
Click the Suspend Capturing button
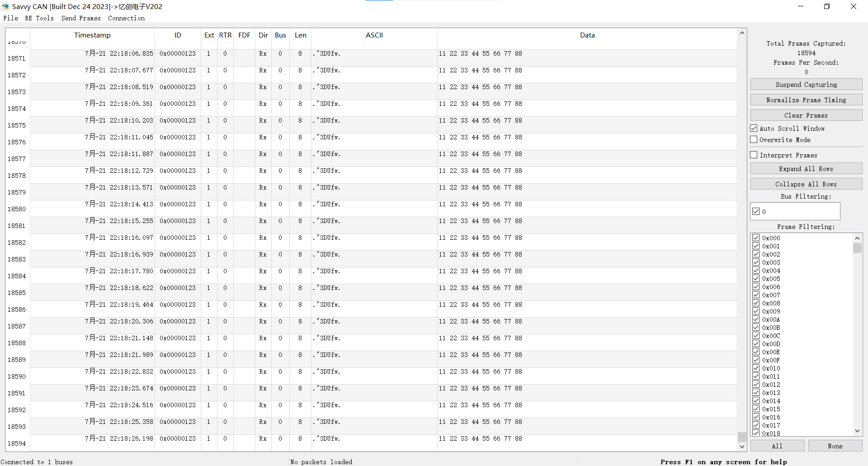tap(806, 85)
